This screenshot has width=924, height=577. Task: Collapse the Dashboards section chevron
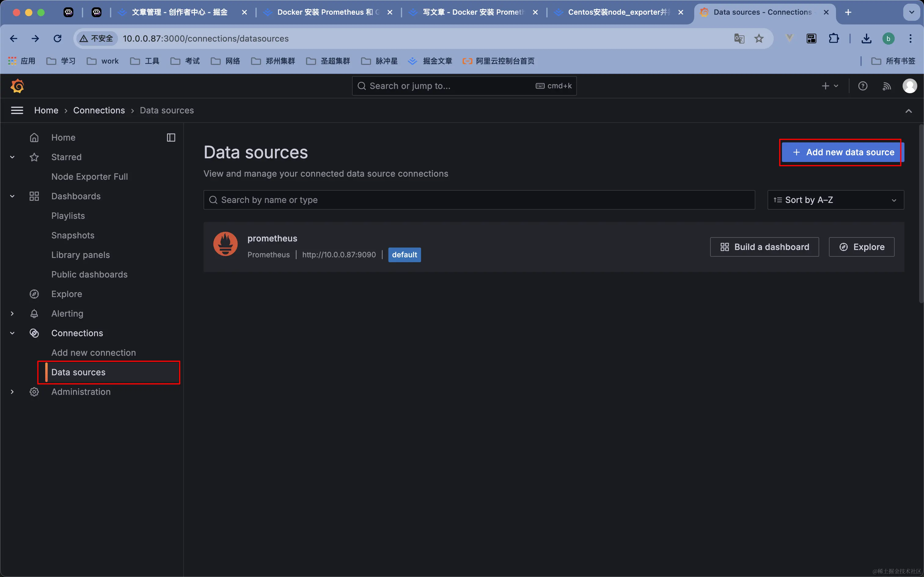pyautogui.click(x=12, y=196)
